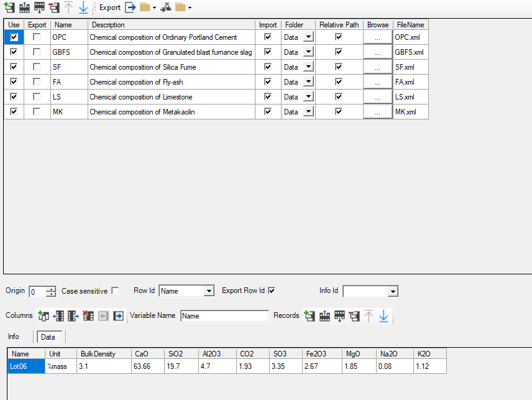The height and width of the screenshot is (400, 532).
Task: Open the Folder dropdown for the OPC row
Action: (x=308, y=37)
